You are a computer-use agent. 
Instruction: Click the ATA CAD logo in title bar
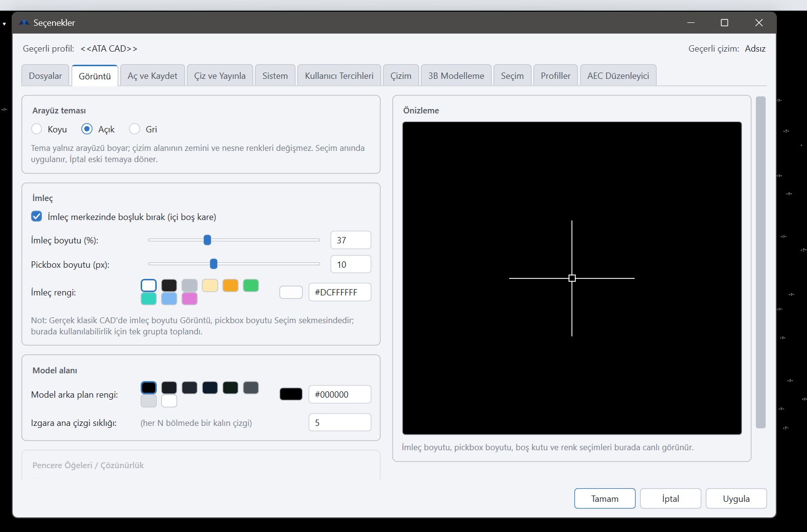click(x=24, y=23)
